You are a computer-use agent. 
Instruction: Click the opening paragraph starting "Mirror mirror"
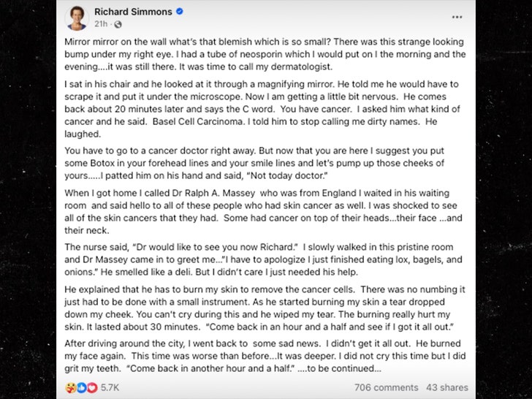click(x=263, y=55)
